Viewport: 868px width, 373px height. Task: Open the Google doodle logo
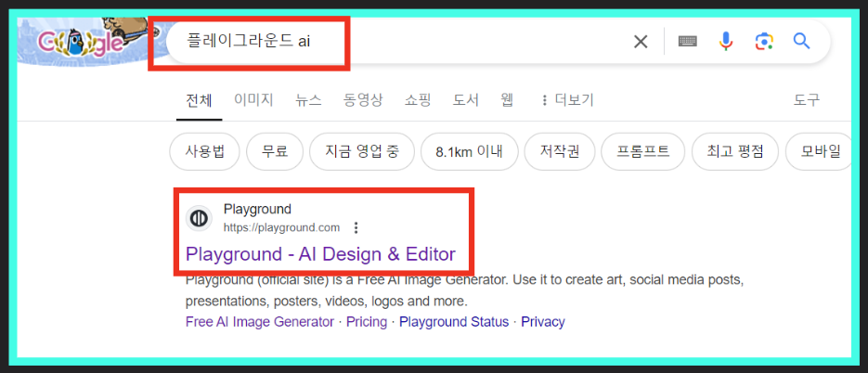coord(82,42)
